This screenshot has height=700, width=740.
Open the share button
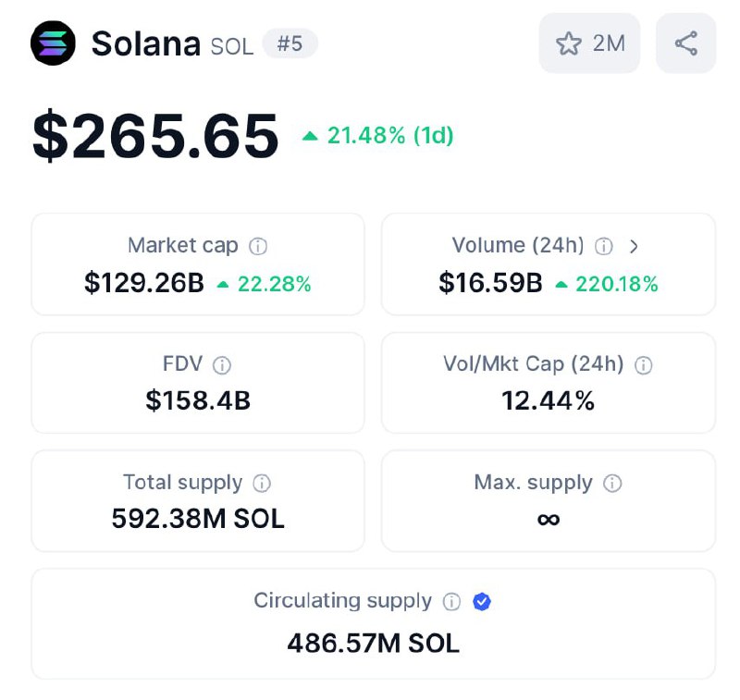click(x=685, y=43)
